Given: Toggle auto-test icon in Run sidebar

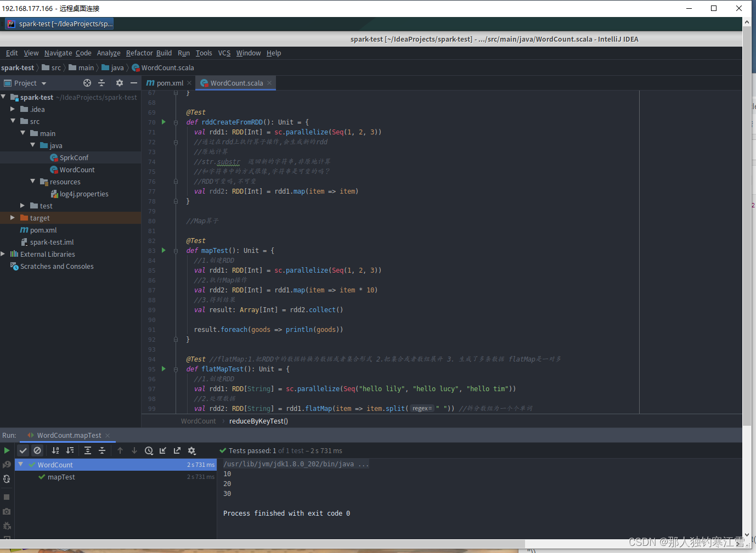Looking at the screenshot, I should (x=7, y=479).
